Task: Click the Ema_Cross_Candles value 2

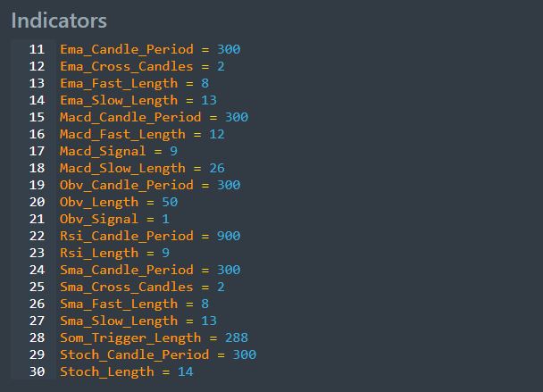Action: (221, 66)
